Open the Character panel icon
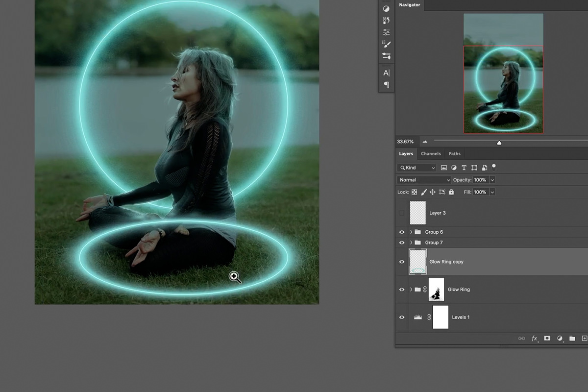This screenshot has width=588, height=392. [x=386, y=73]
